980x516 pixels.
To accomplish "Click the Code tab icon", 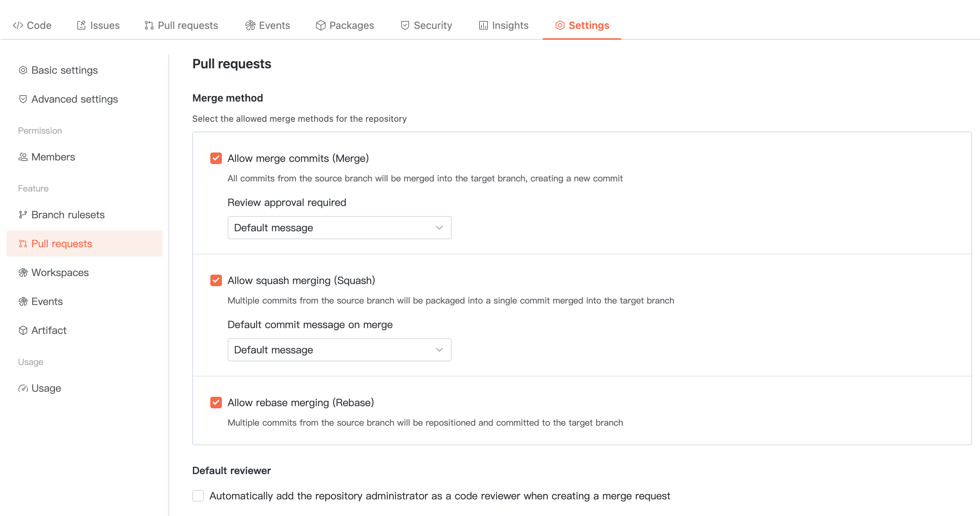I will click(18, 26).
